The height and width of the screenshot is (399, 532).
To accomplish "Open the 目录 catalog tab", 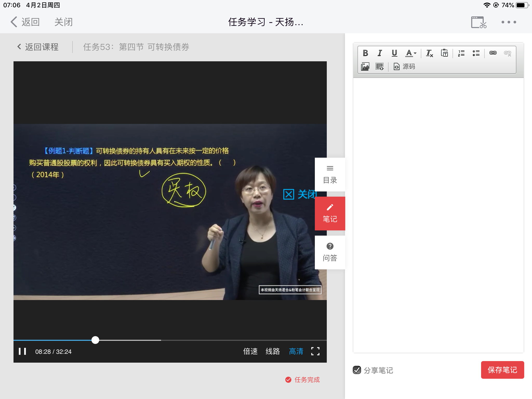I will pyautogui.click(x=330, y=175).
